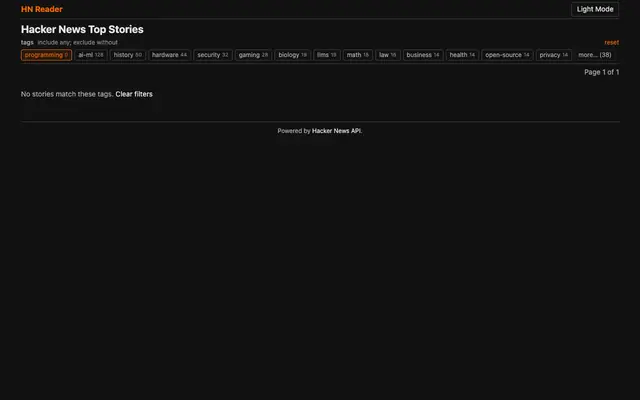Deselect the programming tag filter
The image size is (640, 400).
[x=46, y=55]
